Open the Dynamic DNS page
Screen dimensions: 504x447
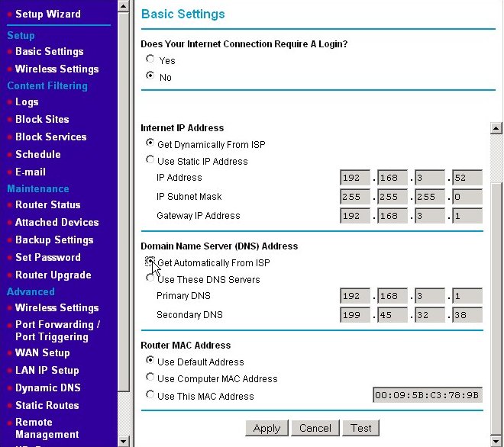tap(48, 388)
